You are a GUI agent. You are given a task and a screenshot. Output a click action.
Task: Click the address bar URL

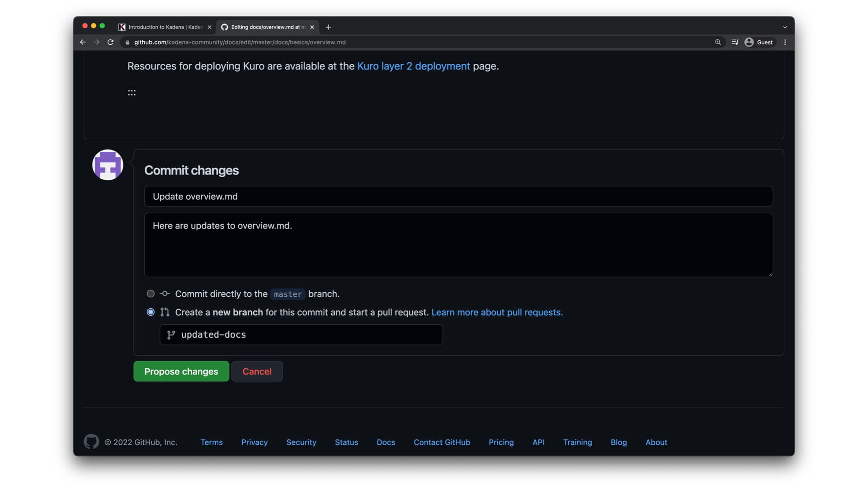(x=240, y=42)
